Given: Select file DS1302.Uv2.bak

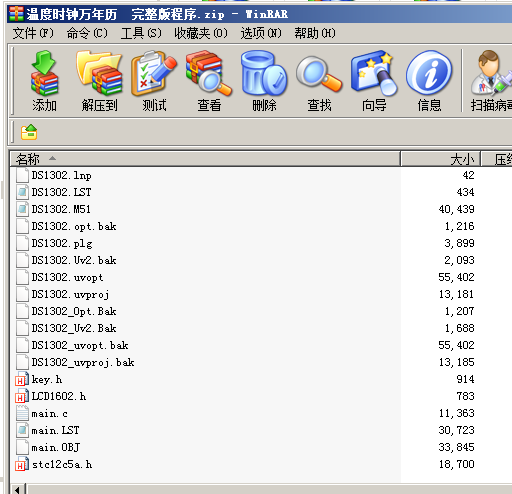Looking at the screenshot, I should pyautogui.click(x=74, y=260).
